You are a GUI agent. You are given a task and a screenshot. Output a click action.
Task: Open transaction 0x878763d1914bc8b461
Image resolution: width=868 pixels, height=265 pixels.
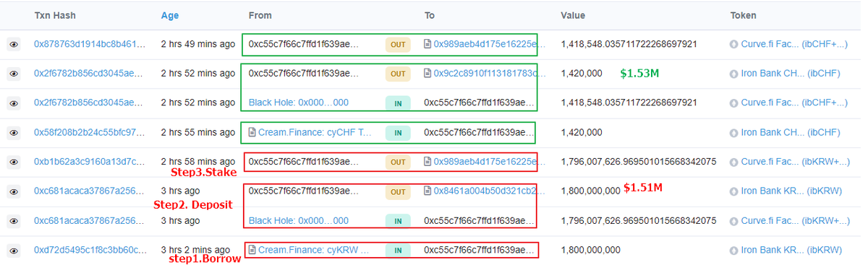[x=90, y=44]
